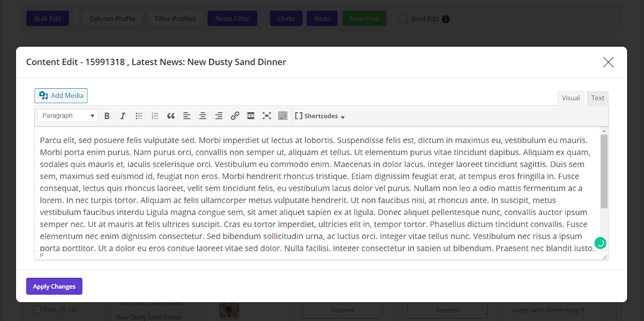Click the slug text dusty-sand-dinner-copy-4
Image resolution: width=644 pixels, height=321 pixels.
point(548,310)
